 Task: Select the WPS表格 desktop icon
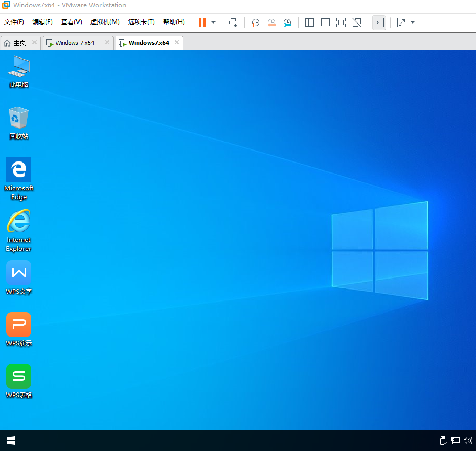(19, 381)
